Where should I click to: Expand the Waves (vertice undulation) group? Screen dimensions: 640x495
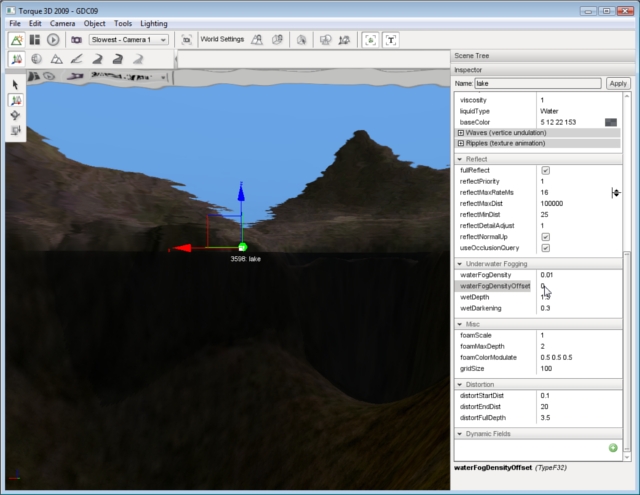[x=461, y=132]
